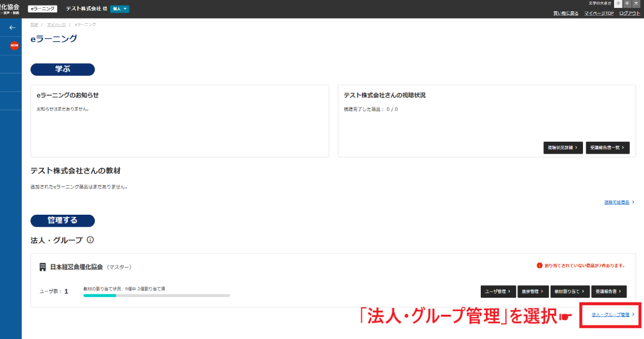Open ユーザ管理 for 日本経営合理化協会
Viewport: 644px width, 339px height.
(x=498, y=292)
